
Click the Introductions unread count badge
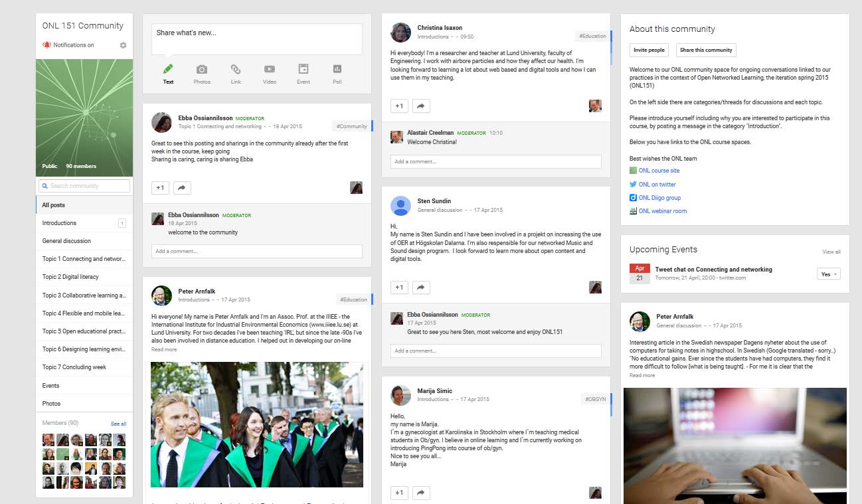click(122, 223)
